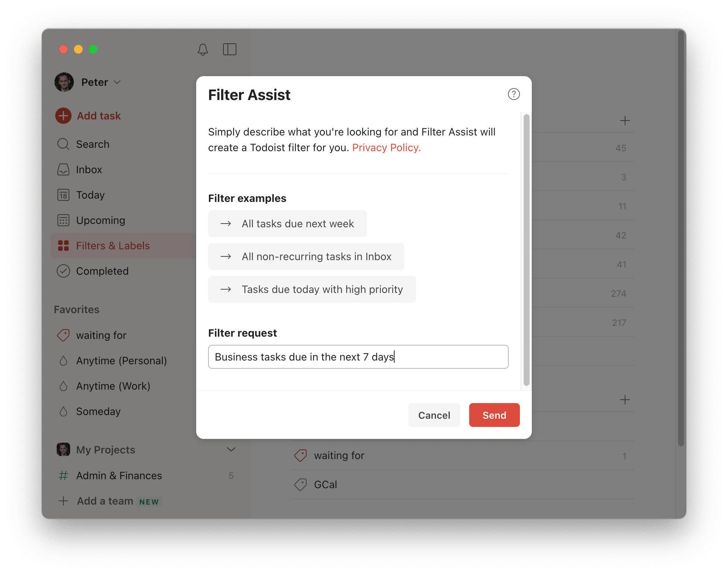Click Peter's profile avatar

click(64, 82)
